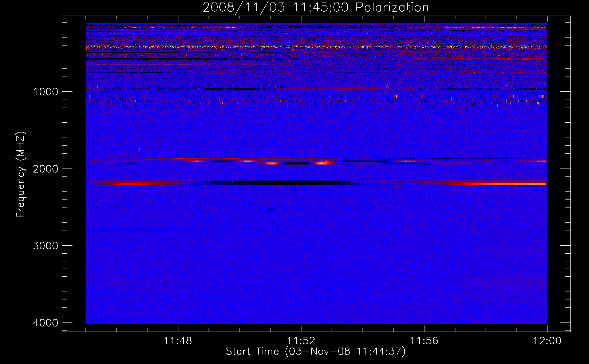
Task: Click the 11:56 time tick label
Action: (x=424, y=341)
